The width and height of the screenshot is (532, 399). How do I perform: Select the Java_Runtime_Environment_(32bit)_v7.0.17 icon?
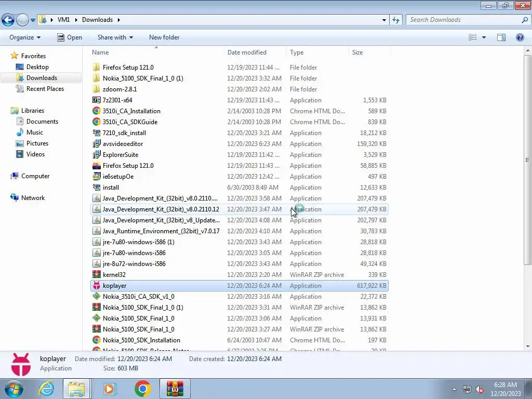[x=96, y=231]
